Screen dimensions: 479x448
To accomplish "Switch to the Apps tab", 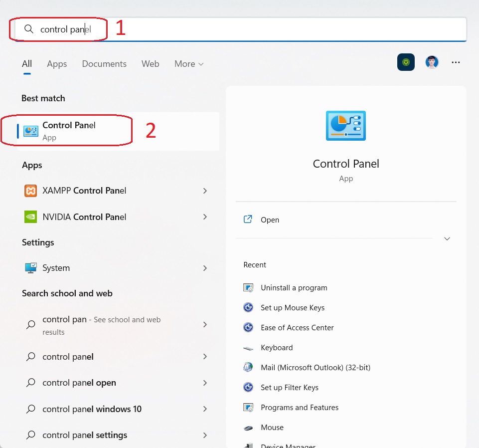I will point(57,64).
